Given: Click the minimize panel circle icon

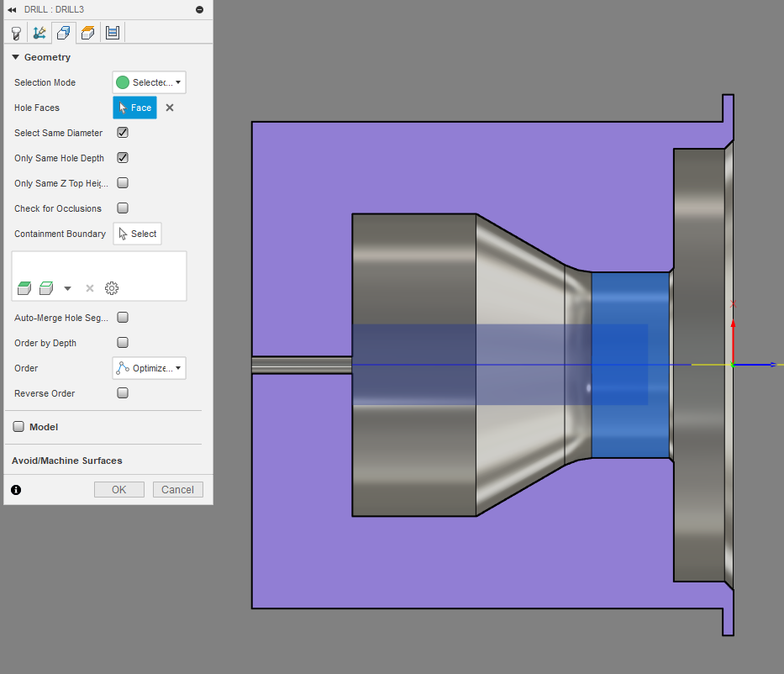Looking at the screenshot, I should pos(199,9).
